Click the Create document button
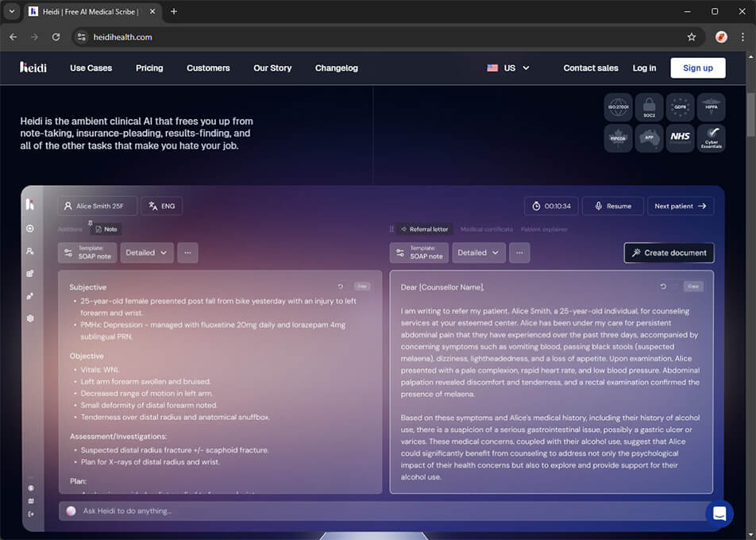This screenshot has height=540, width=756. click(669, 253)
